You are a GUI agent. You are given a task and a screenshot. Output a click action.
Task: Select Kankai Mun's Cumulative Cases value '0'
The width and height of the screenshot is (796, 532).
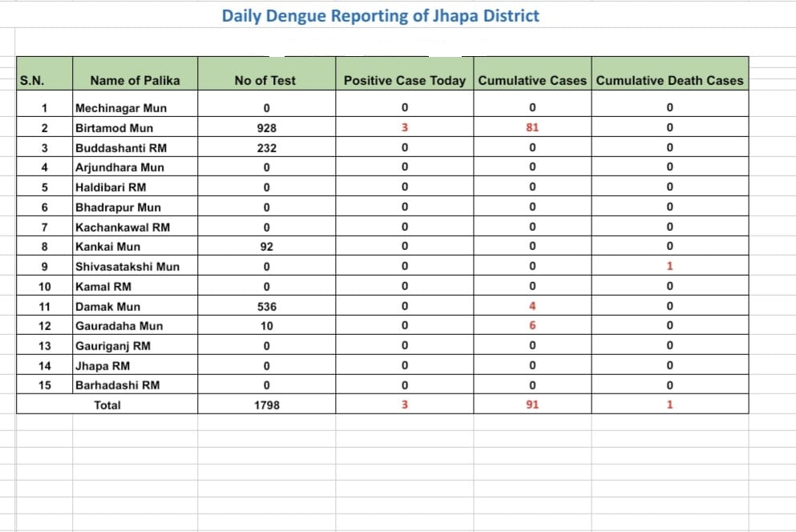click(532, 246)
